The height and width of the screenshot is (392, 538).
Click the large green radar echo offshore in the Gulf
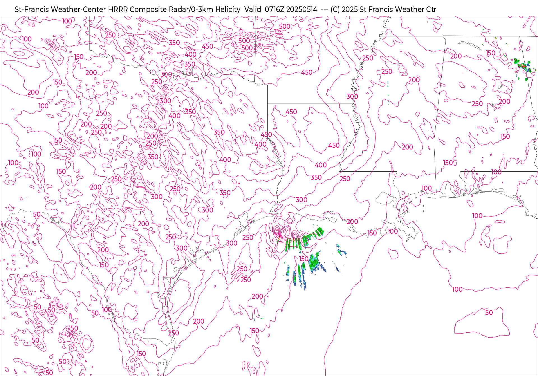(314, 263)
